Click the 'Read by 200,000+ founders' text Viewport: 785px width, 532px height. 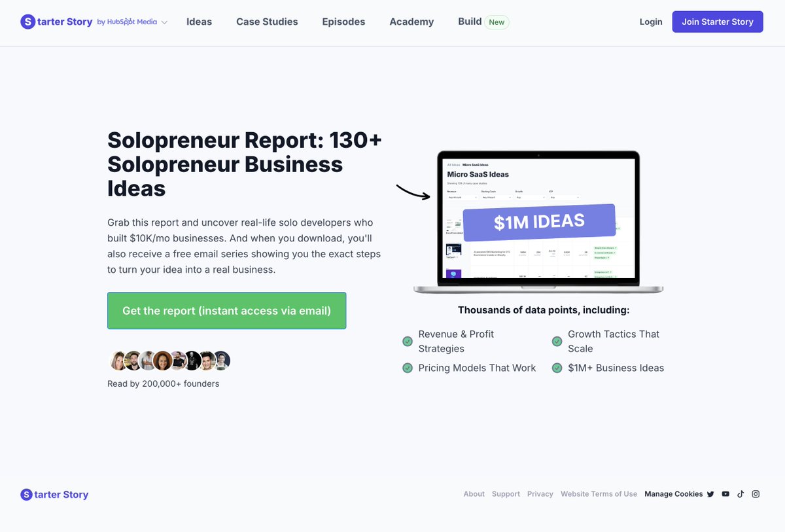tap(163, 383)
